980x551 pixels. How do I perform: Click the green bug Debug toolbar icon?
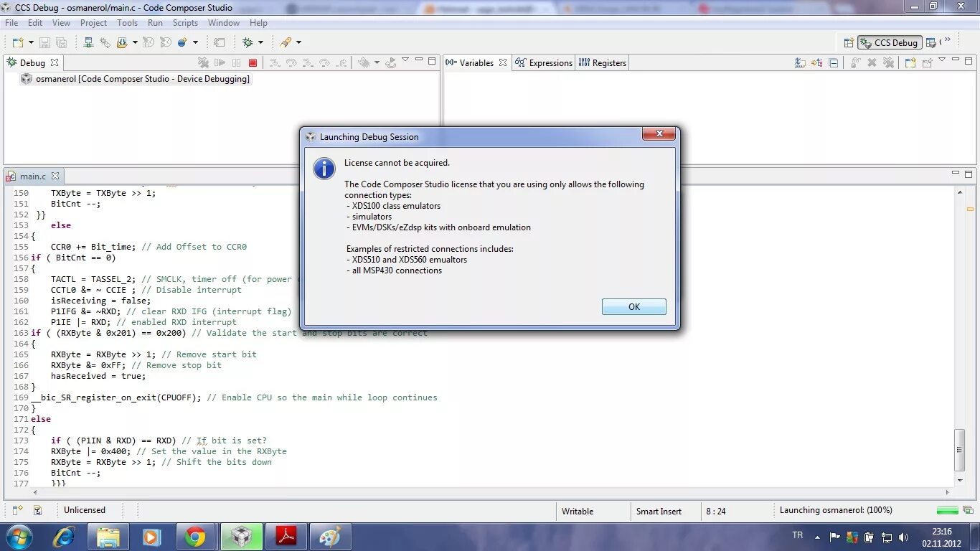click(248, 42)
